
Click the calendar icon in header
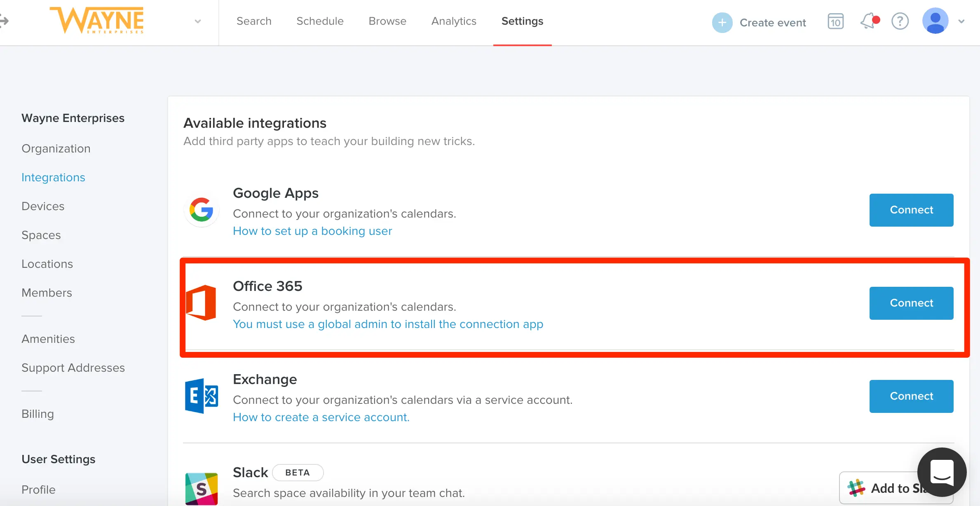(835, 21)
